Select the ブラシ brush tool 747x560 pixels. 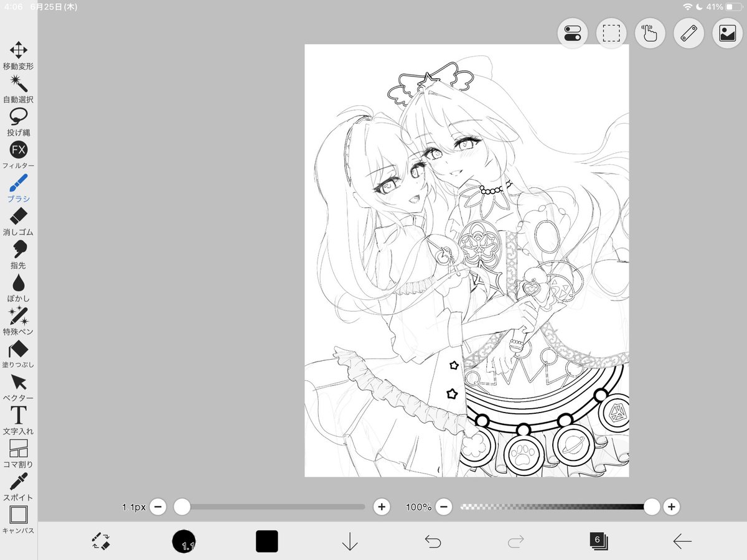point(19,189)
